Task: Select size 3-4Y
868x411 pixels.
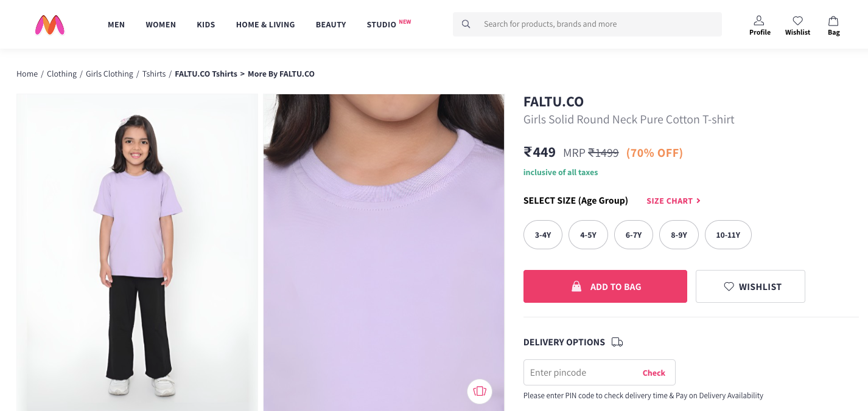Action: [543, 235]
